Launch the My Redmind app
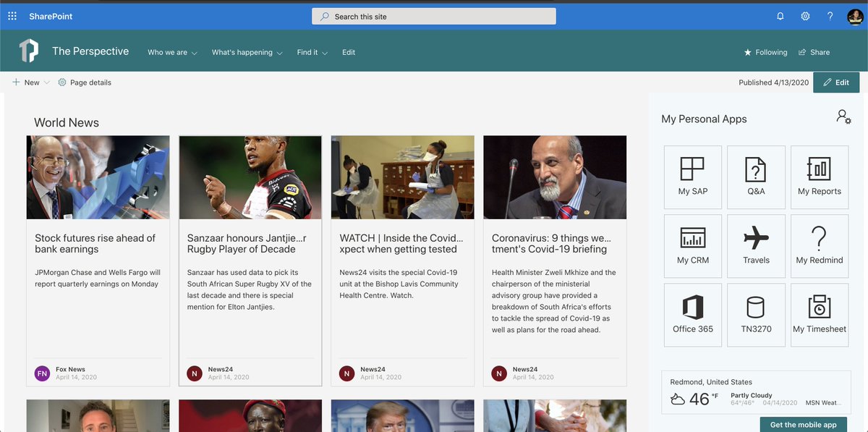Screen dimensions: 868x432 coord(819,246)
